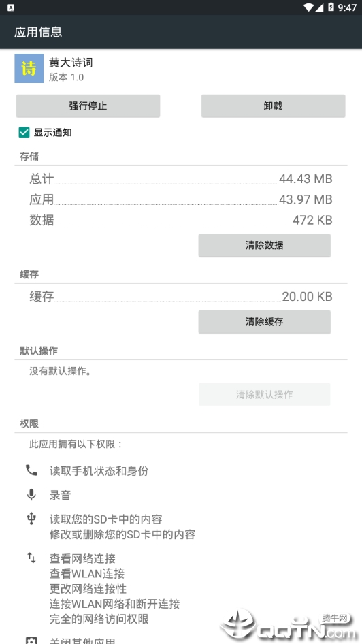Tap the 完全的网络访问权限 permission
362x644 pixels.
click(x=99, y=619)
